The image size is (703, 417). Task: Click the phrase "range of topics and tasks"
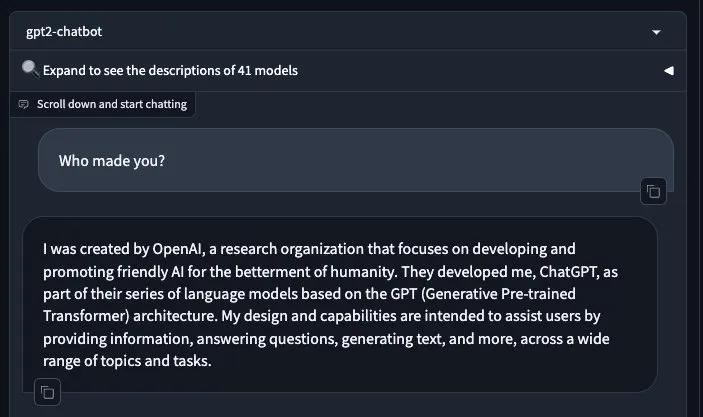(x=127, y=362)
